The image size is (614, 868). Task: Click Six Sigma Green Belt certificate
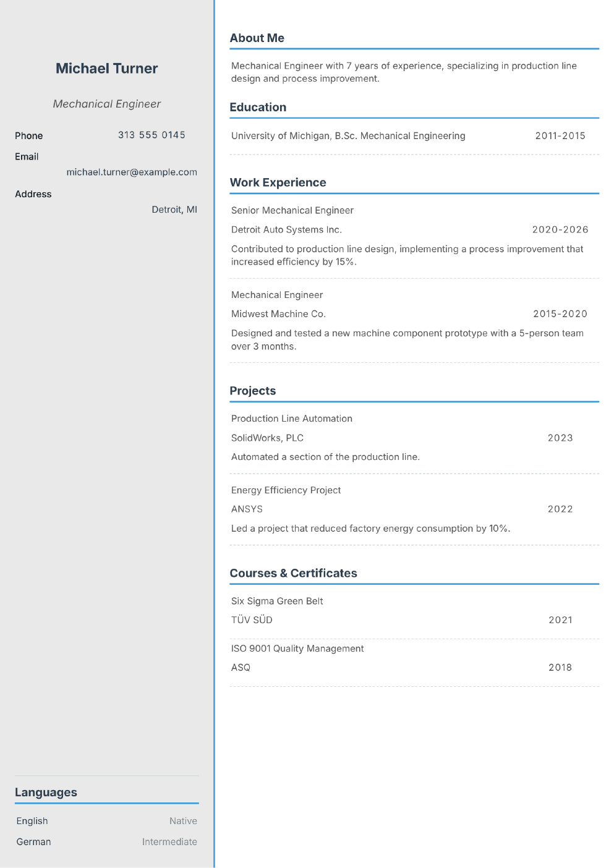coord(277,601)
